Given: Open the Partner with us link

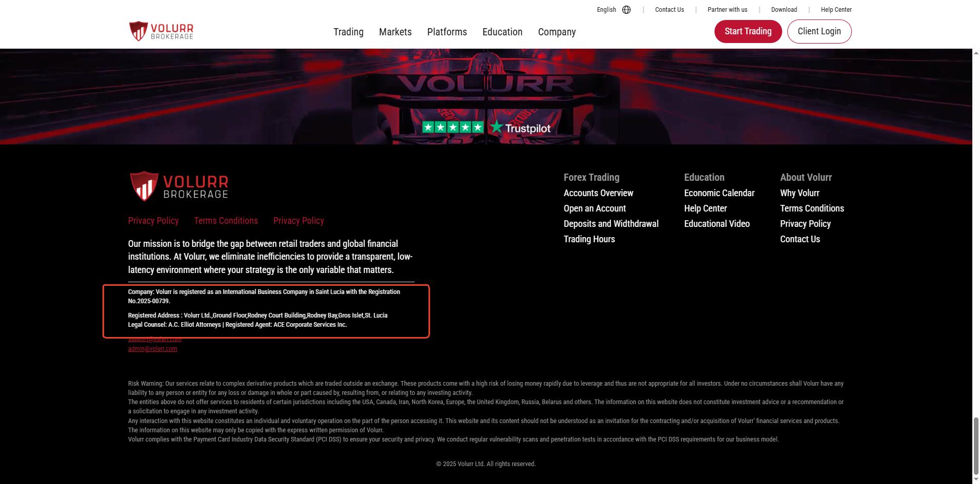Looking at the screenshot, I should (727, 10).
